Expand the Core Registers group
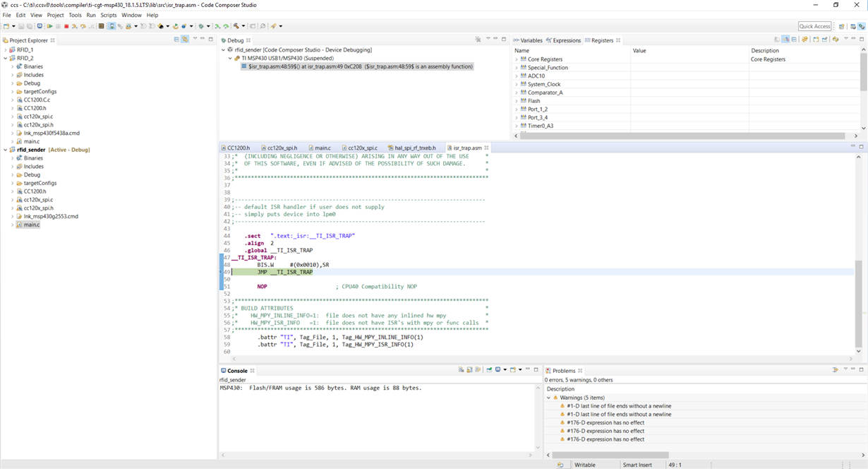This screenshot has width=868, height=469. tap(517, 59)
